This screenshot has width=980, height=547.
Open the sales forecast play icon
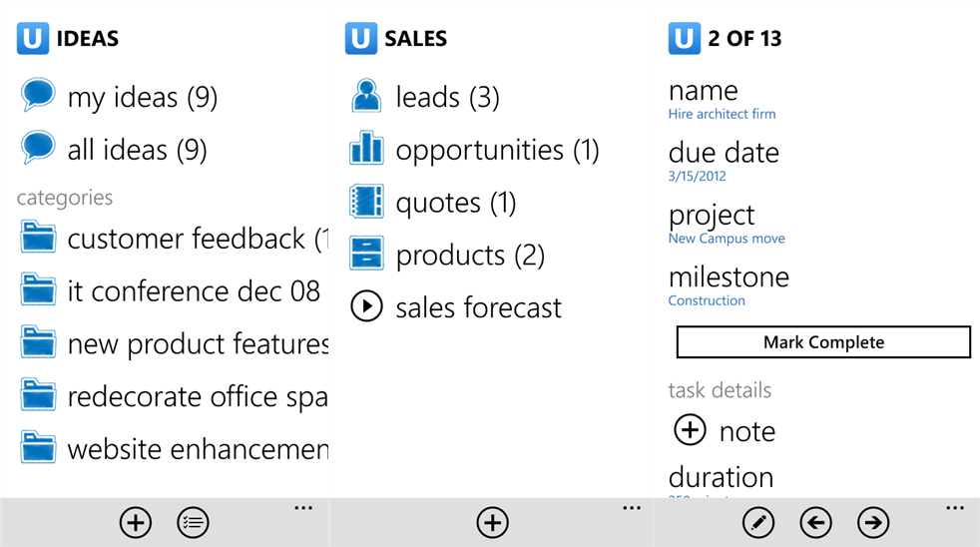[x=366, y=306]
